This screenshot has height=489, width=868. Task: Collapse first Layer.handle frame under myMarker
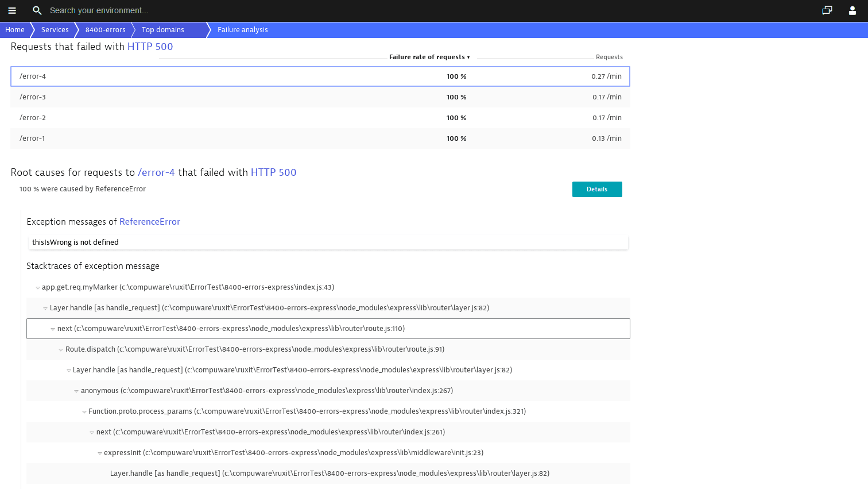point(45,309)
